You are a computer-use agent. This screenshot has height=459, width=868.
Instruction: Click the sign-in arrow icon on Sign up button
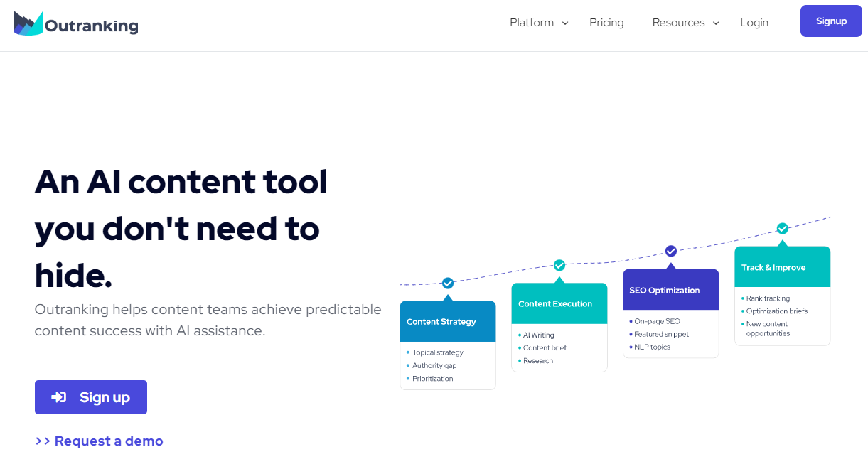tap(59, 397)
